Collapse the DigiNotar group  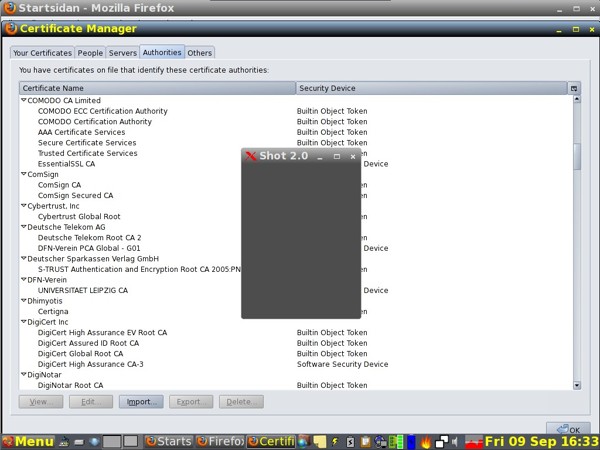tap(24, 374)
